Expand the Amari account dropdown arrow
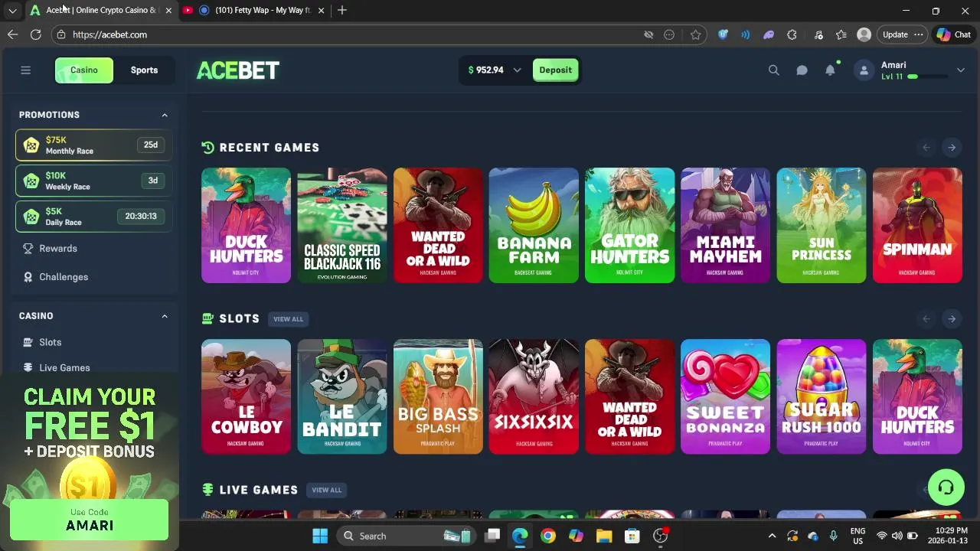Screen dimensions: 980x551 (x=960, y=70)
